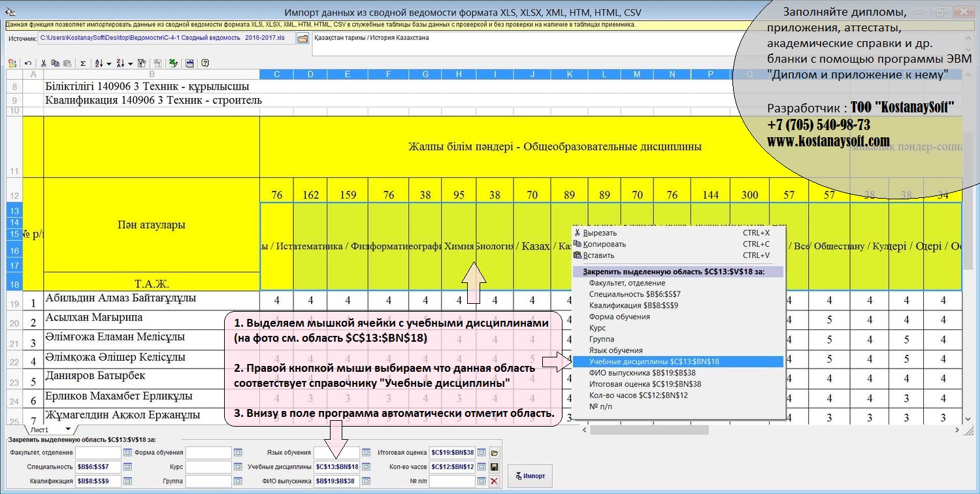This screenshot has height=494, width=980.
Task: Click the browse folder icon next to source path
Action: [x=302, y=39]
